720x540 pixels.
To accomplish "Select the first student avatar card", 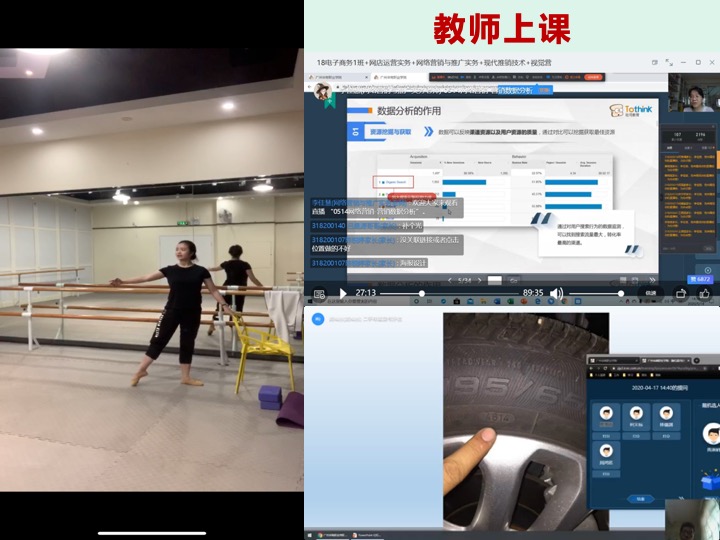I will tap(607, 418).
